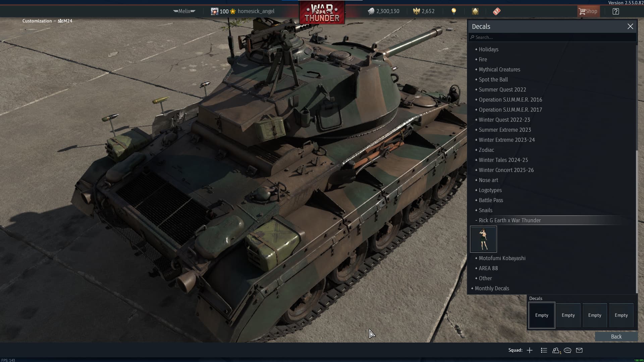Click the light bulb icon in top bar
Image resolution: width=644 pixels, height=362 pixels.
tap(454, 11)
